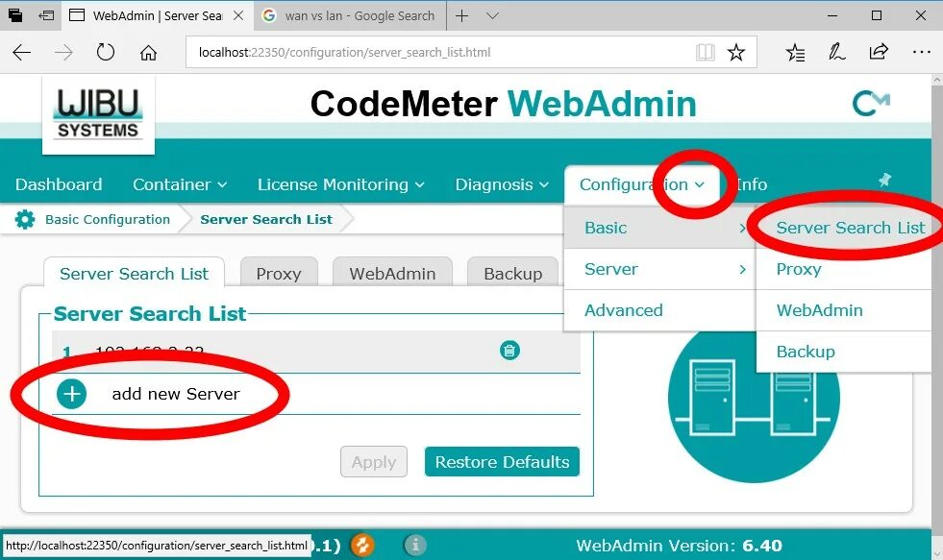Open tab preview chevron
943x560 pixels.
[x=492, y=15]
